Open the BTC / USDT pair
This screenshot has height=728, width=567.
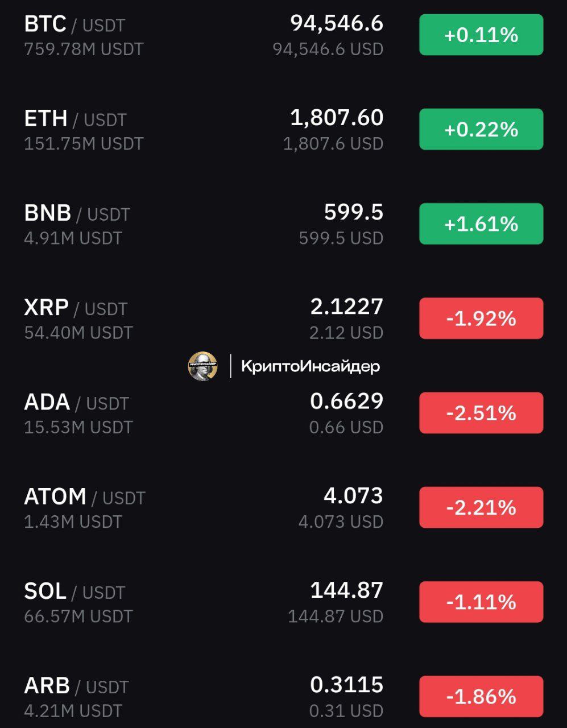[75, 25]
